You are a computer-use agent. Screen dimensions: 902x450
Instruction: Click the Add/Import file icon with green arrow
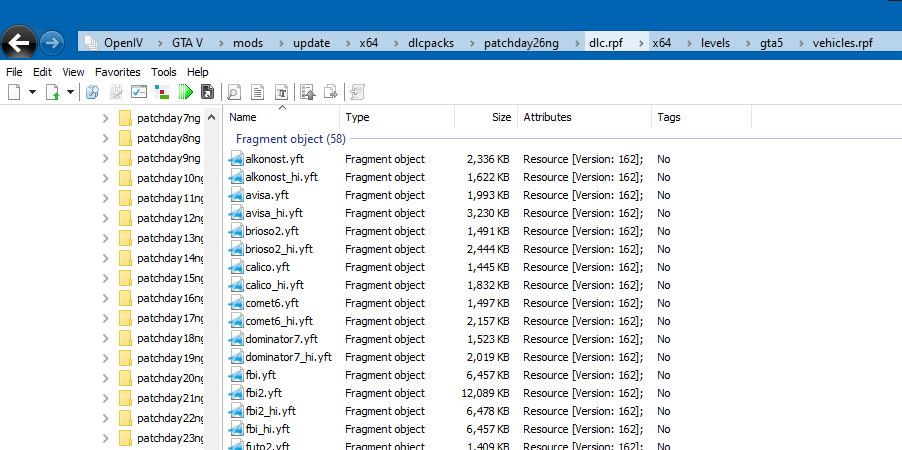click(x=53, y=92)
